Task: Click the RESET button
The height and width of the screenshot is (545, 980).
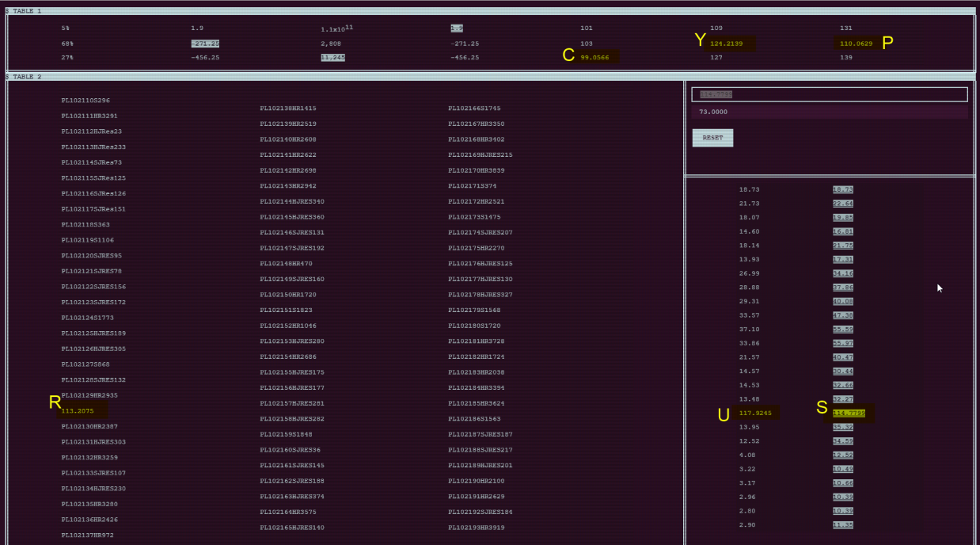Action: tap(712, 138)
